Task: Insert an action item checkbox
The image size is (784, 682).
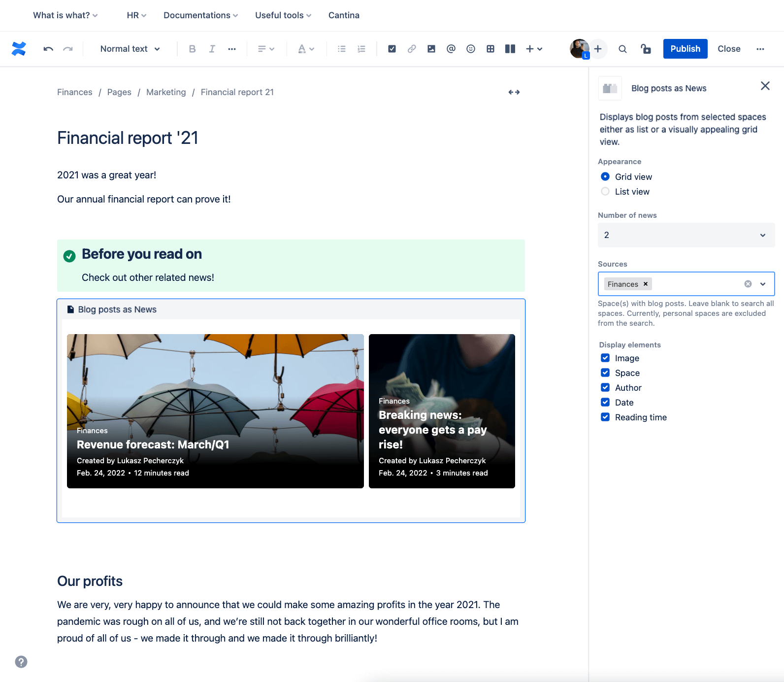Action: tap(392, 49)
